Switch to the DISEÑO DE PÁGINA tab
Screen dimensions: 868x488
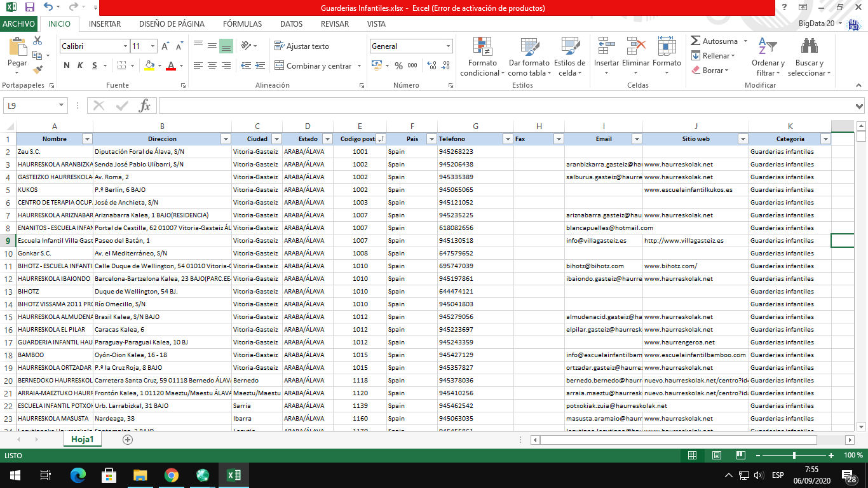[x=172, y=24]
